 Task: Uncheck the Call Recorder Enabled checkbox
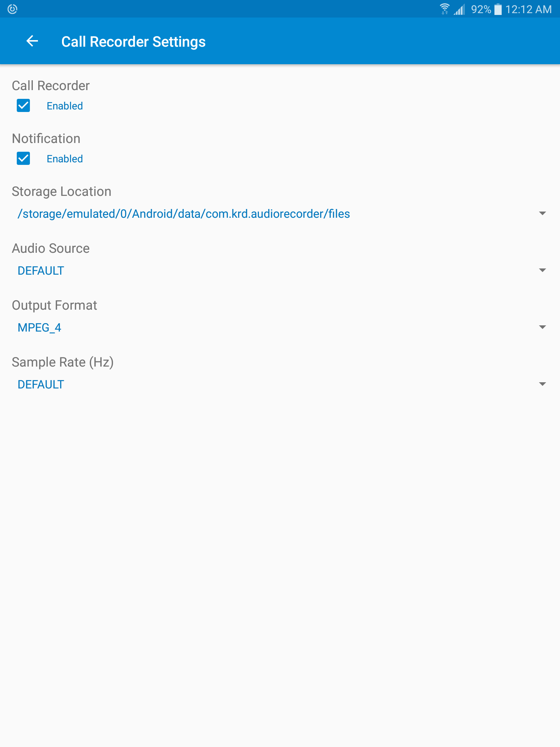pos(23,106)
